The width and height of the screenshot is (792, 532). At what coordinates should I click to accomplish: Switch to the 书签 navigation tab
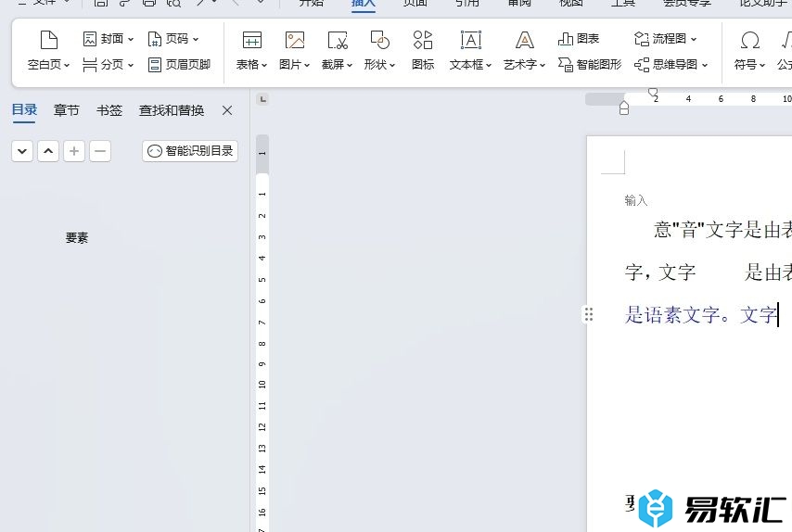(109, 110)
